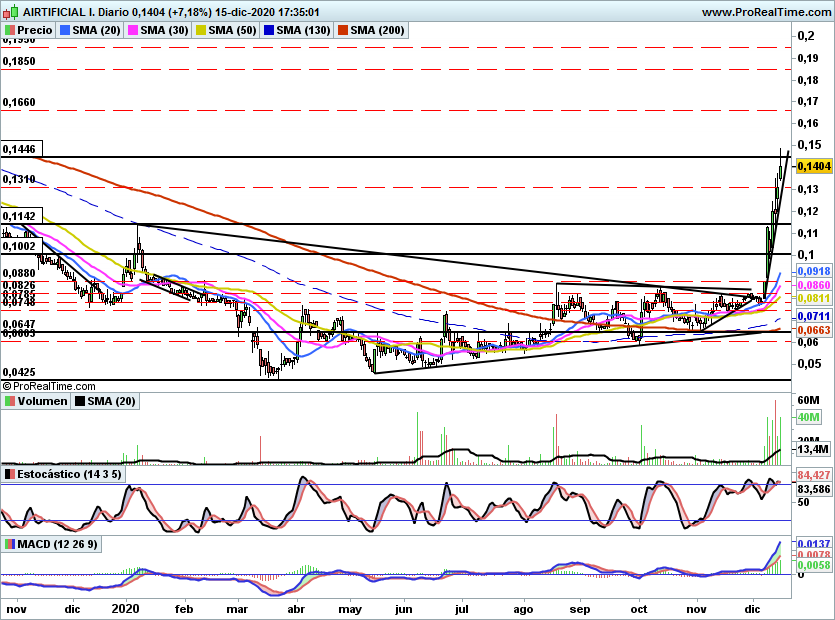Click the 2020 label on time axis

click(125, 609)
